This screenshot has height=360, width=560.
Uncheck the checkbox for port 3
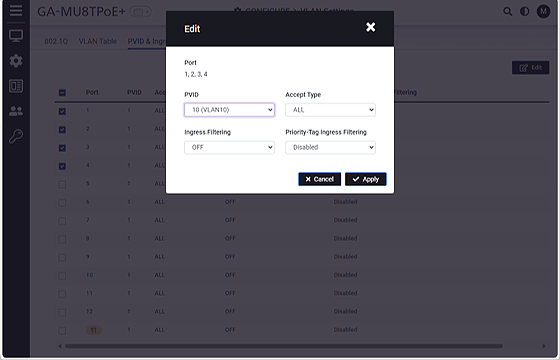click(62, 148)
